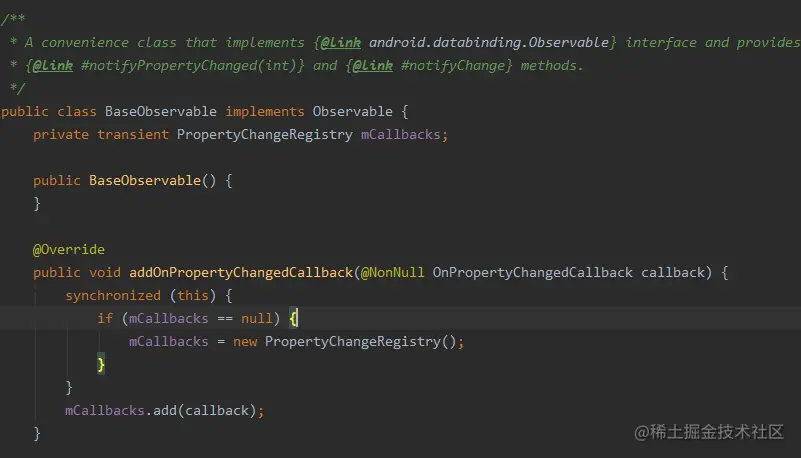The width and height of the screenshot is (801, 458).
Task: Click PropertyChangeRegistry() constructor call
Action: pos(360,341)
